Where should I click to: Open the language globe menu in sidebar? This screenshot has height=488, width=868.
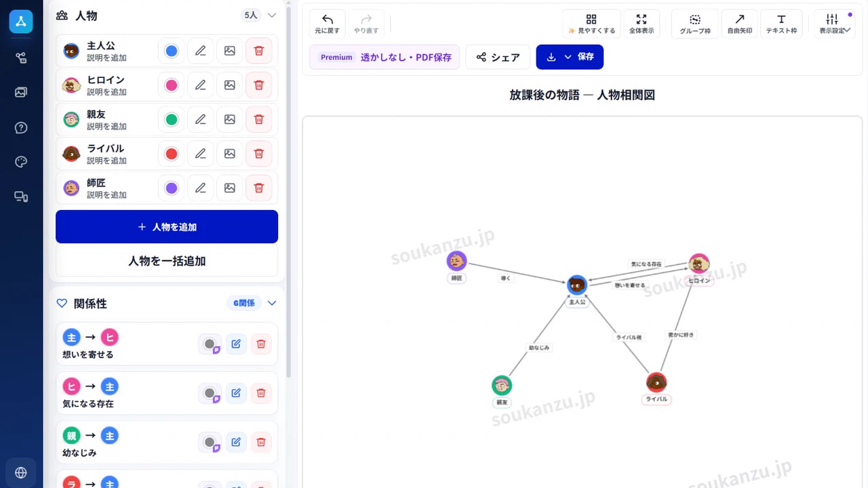21,472
